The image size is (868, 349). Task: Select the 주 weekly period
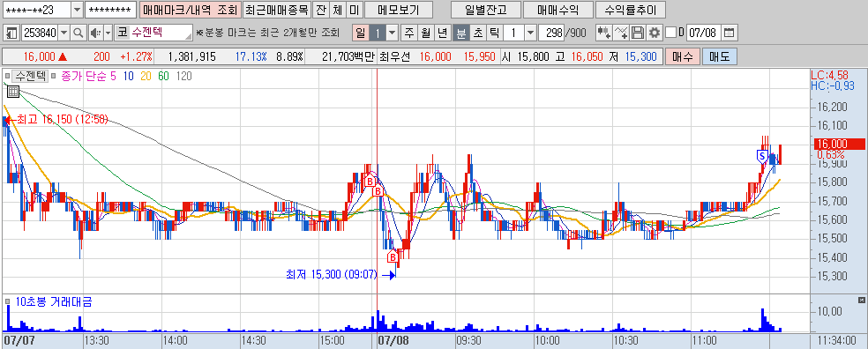pyautogui.click(x=409, y=33)
